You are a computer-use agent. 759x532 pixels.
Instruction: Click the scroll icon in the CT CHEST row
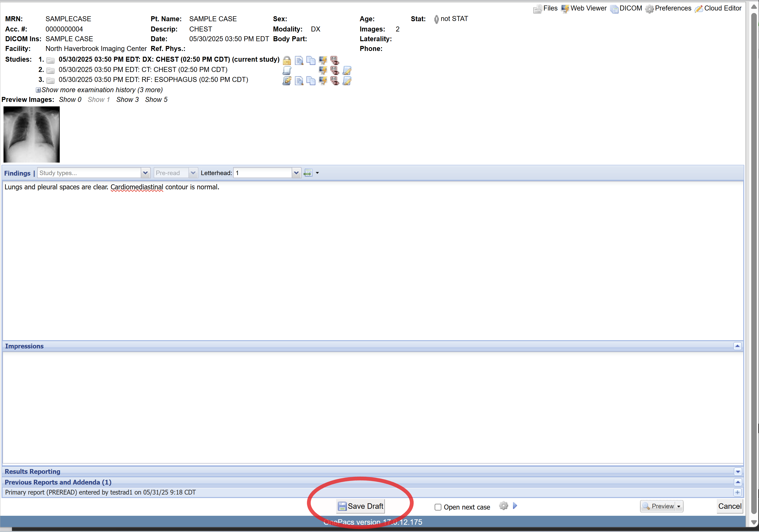point(287,70)
